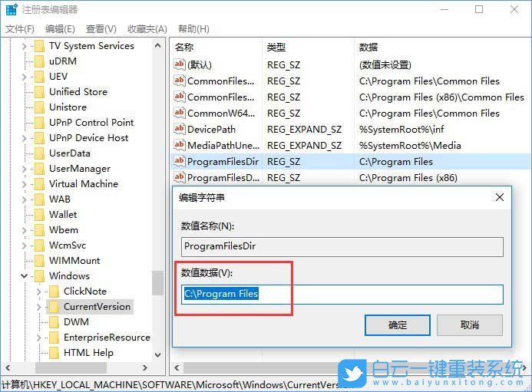
Task: Click the folder icon for UserData
Action: (40, 153)
